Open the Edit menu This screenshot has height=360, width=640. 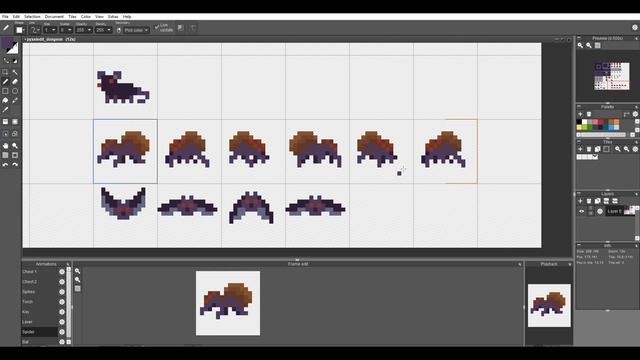16,17
